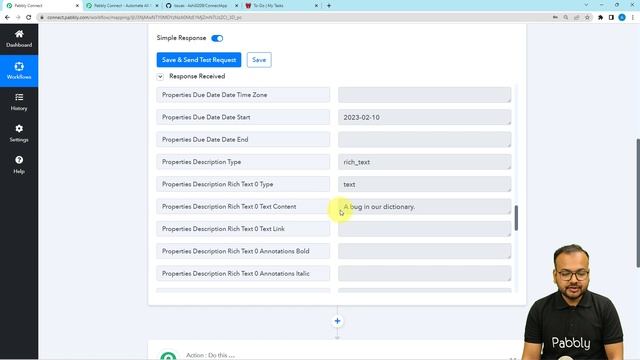Click the 'Action : Do this ...' step header
Screen dimensions: 640x360
[x=210, y=355]
